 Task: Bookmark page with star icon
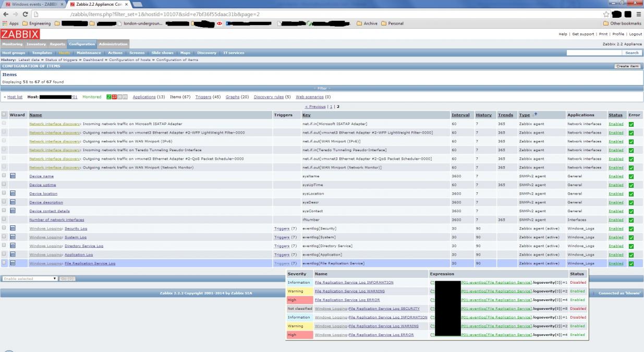tap(606, 14)
